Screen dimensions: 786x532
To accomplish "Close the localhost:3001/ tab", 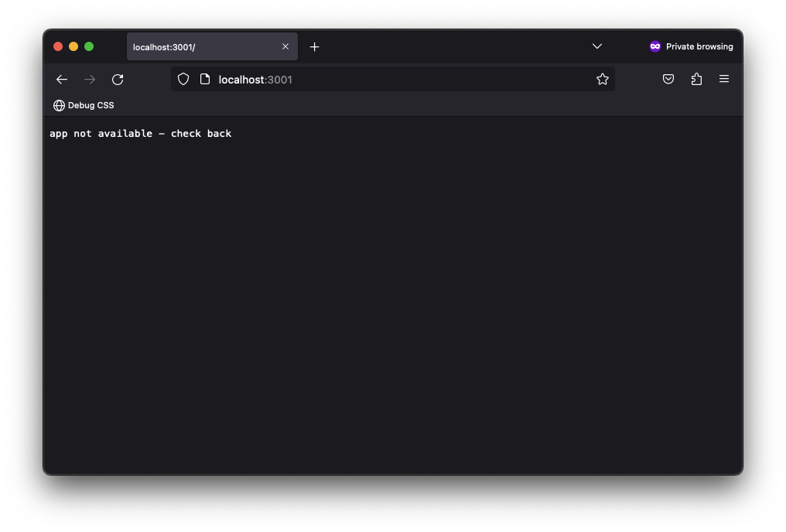I will (x=285, y=46).
